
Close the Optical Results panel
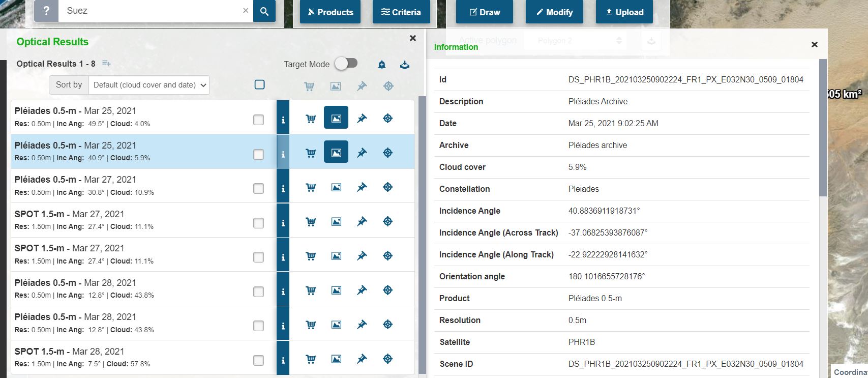click(x=413, y=38)
